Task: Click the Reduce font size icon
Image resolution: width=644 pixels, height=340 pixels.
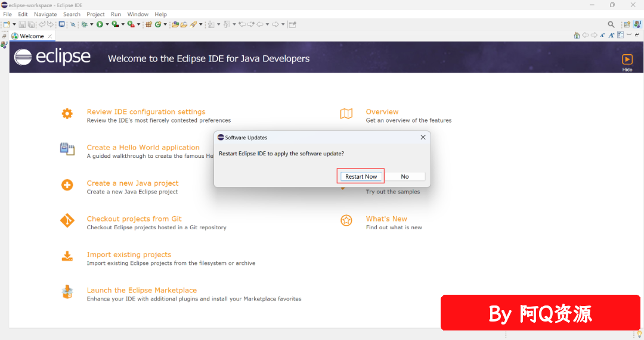Action: point(602,35)
